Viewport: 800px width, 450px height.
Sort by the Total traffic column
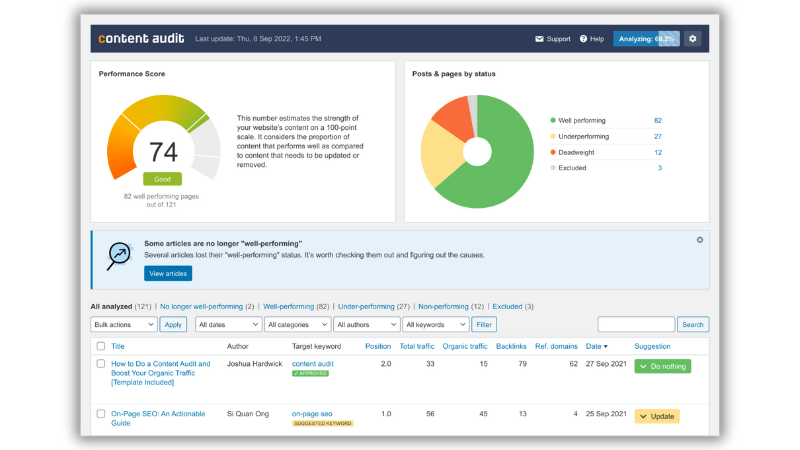(x=417, y=346)
